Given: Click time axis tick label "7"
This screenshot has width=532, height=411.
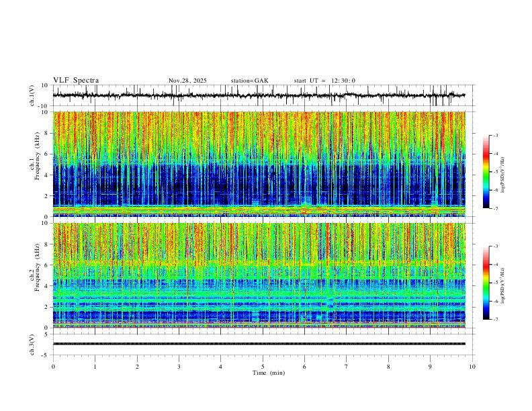Looking at the screenshot, I should click(347, 367).
